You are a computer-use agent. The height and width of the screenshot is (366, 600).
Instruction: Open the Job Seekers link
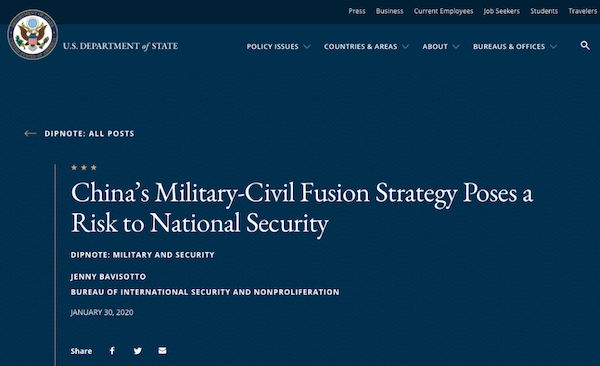tap(502, 11)
